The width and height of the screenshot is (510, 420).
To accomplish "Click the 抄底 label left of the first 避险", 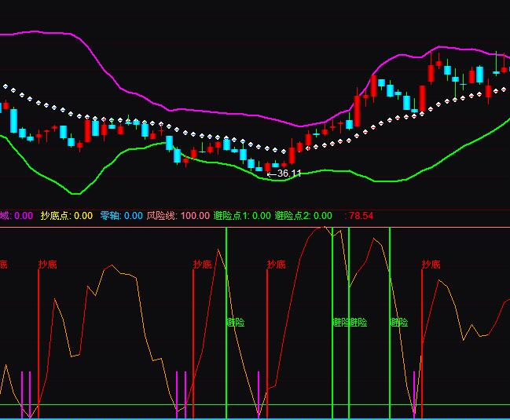I will tap(203, 265).
